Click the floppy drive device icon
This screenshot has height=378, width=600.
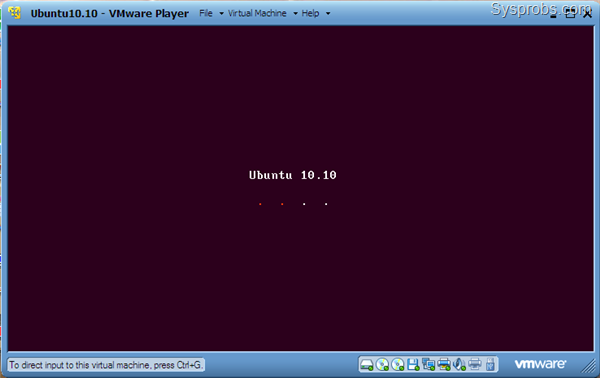413,364
